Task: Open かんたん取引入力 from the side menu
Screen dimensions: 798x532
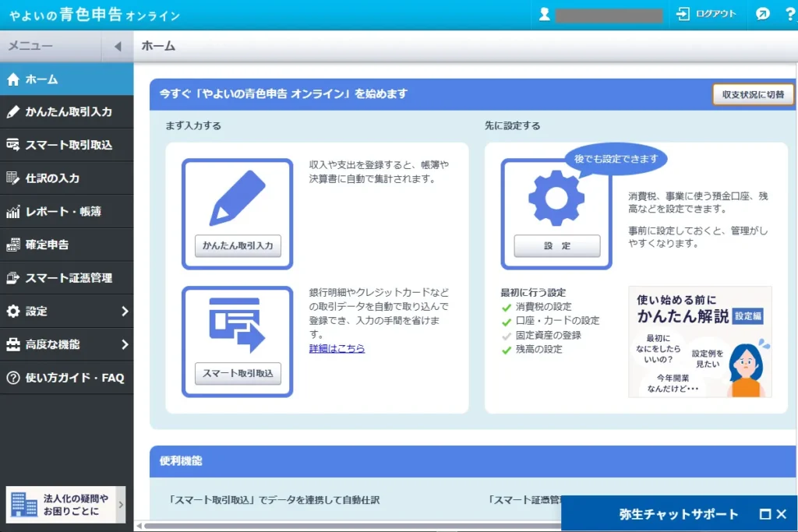Action: pyautogui.click(x=67, y=112)
